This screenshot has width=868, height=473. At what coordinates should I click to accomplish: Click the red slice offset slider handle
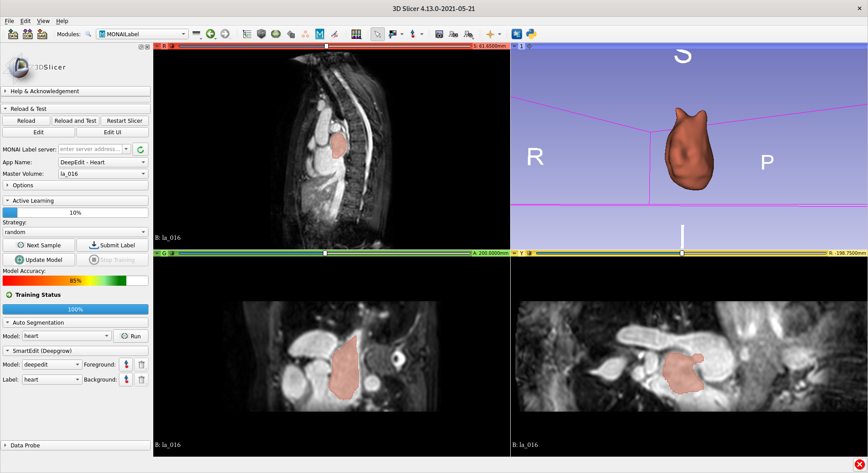coord(326,46)
